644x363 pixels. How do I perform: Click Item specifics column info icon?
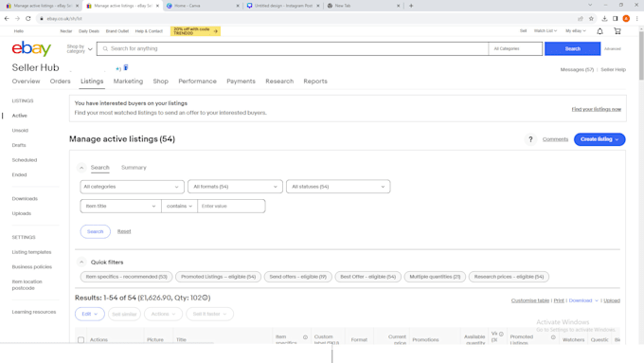coord(305,337)
